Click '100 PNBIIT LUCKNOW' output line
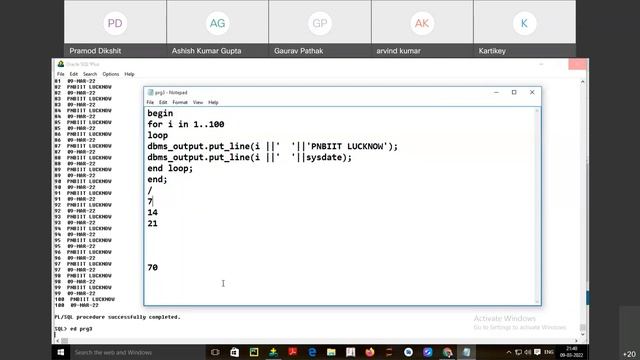Image resolution: width=640 pixels, height=360 pixels. point(84,299)
